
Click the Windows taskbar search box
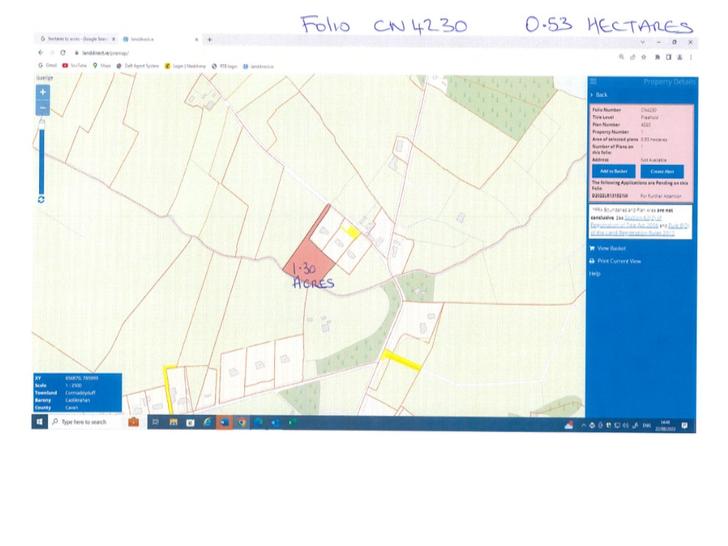85,422
